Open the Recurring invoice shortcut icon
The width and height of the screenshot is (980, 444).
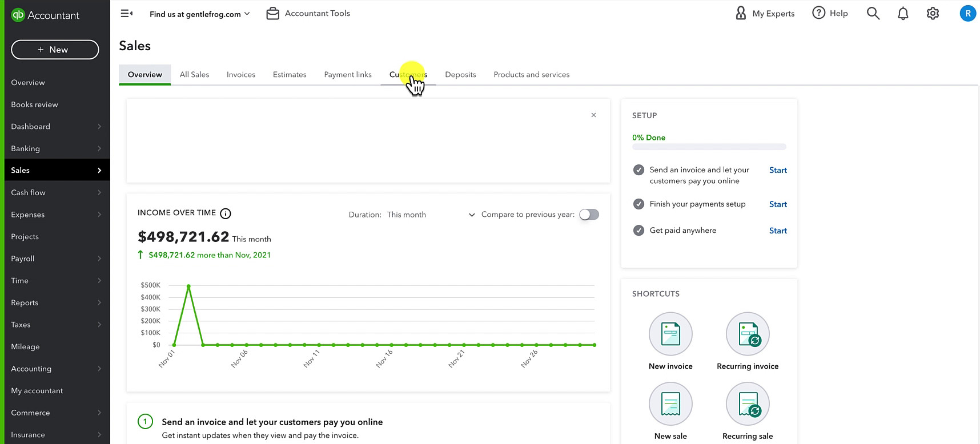point(748,334)
